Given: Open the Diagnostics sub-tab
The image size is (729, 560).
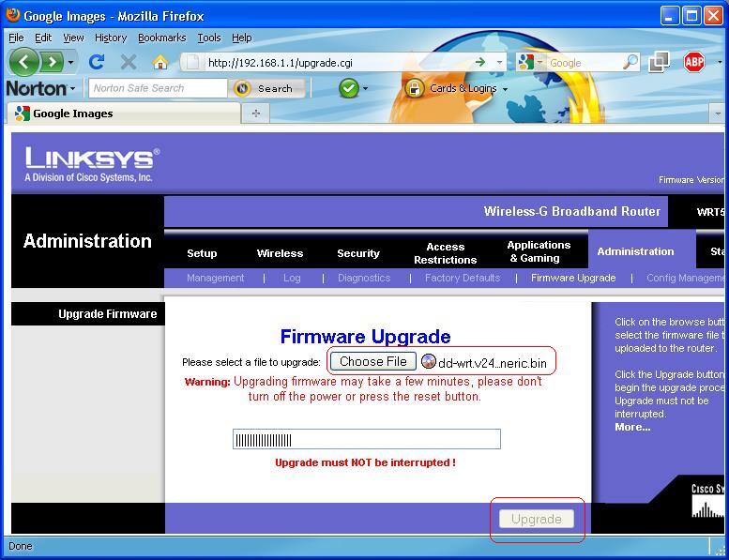Looking at the screenshot, I should click(364, 278).
